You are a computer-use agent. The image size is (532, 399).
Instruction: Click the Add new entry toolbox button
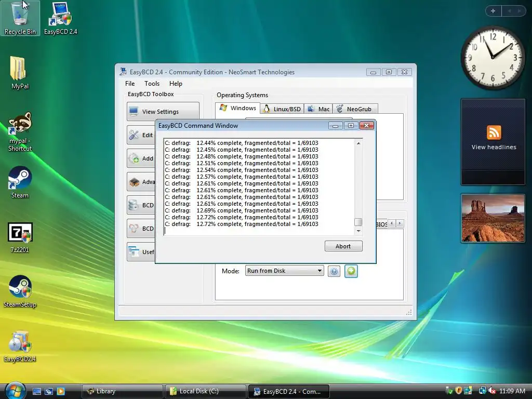pyautogui.click(x=141, y=158)
